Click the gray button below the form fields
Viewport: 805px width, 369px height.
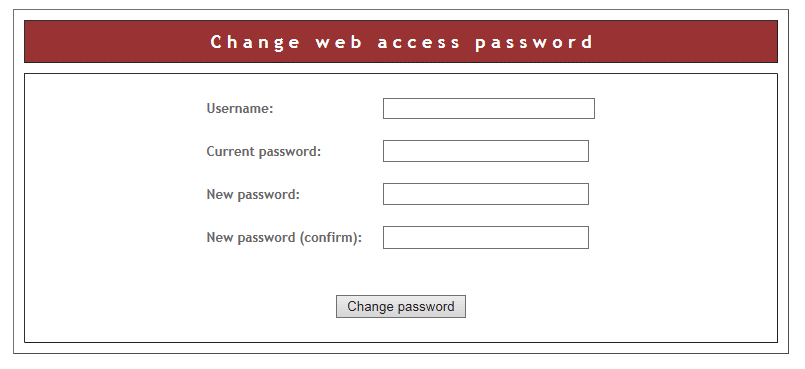coord(401,306)
